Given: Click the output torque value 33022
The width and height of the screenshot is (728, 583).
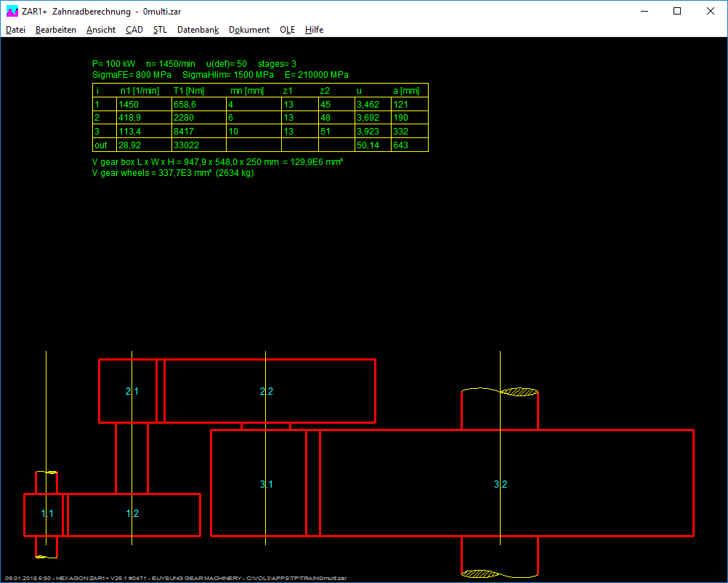Looking at the screenshot, I should (x=186, y=145).
